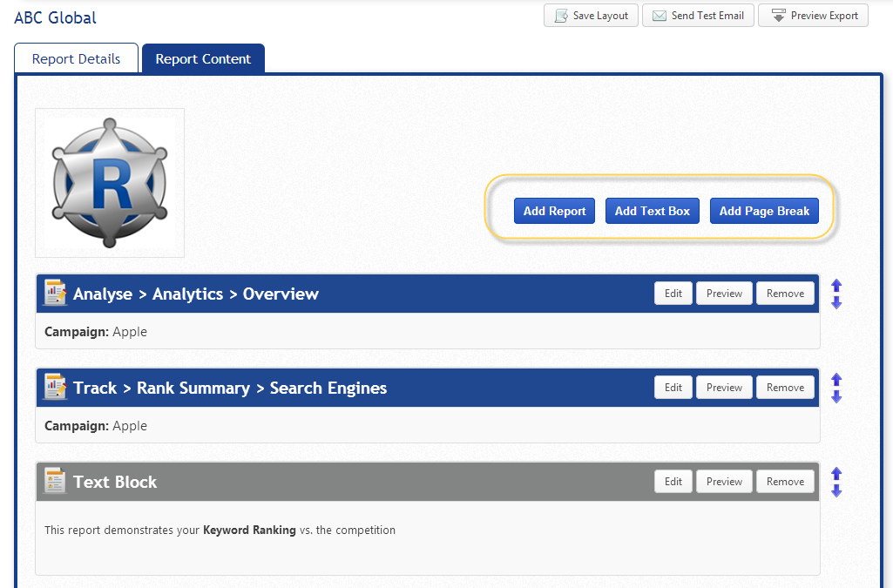Click the sheriff star R logo image
The height and width of the screenshot is (588, 893).
pyautogui.click(x=110, y=183)
